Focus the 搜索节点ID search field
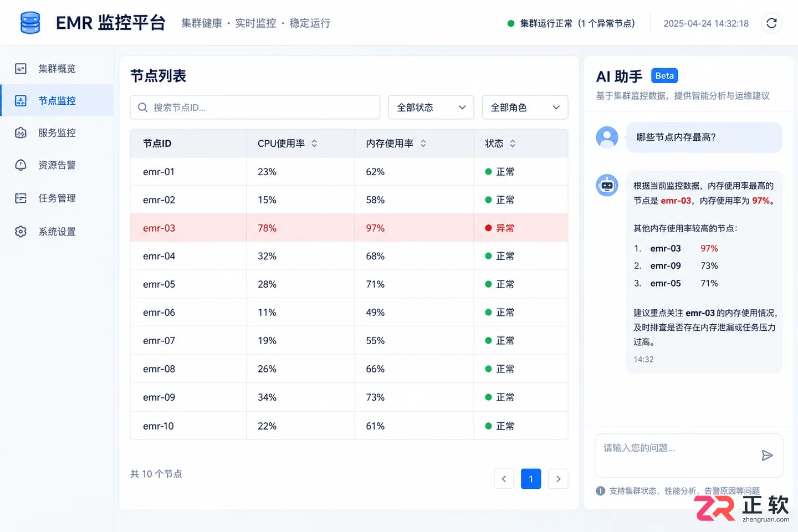Screen dimensions: 798x532 255,108
